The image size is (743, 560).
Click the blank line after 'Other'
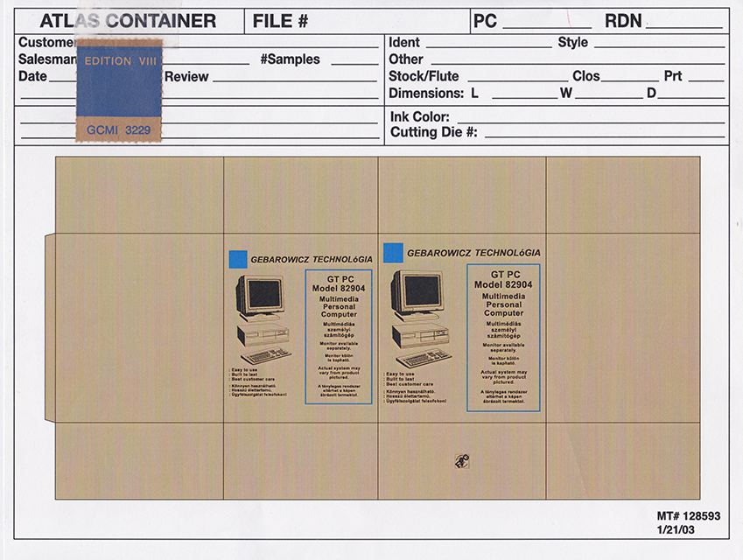[x=578, y=64]
